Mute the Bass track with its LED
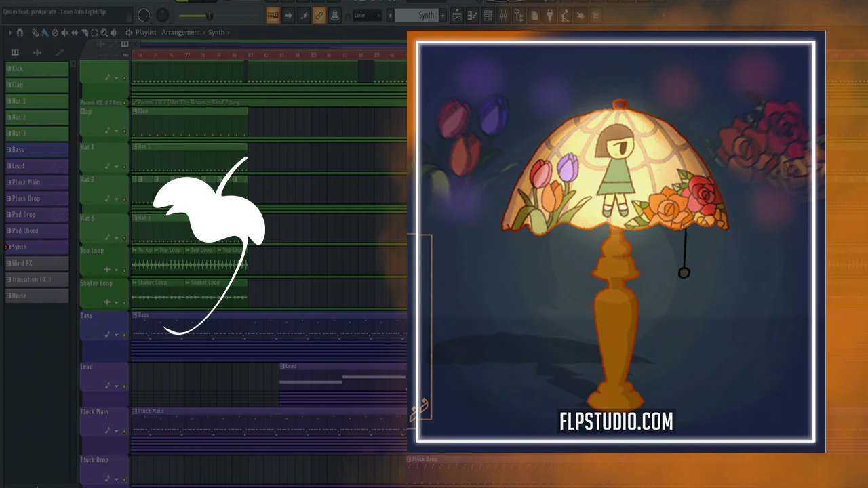Screen dimensions: 868x488 point(124,335)
